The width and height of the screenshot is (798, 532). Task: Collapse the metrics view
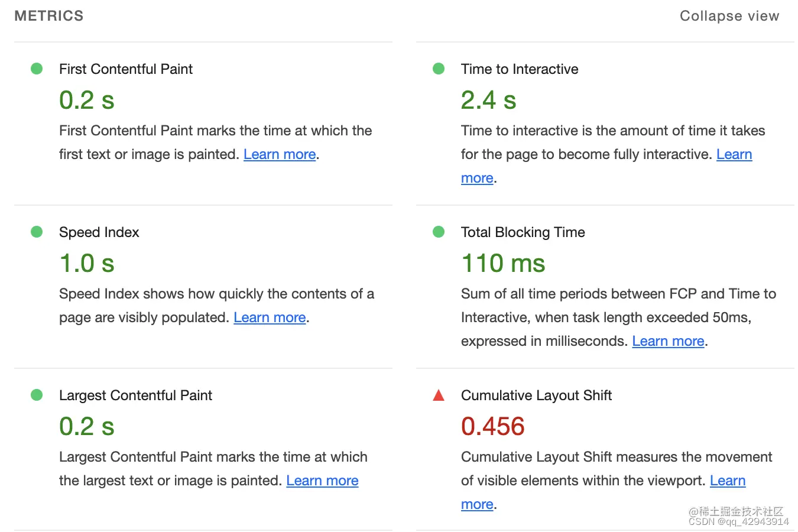(x=729, y=16)
